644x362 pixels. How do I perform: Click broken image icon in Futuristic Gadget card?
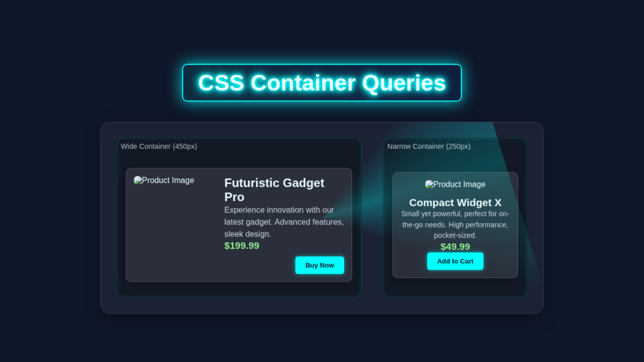tap(138, 180)
